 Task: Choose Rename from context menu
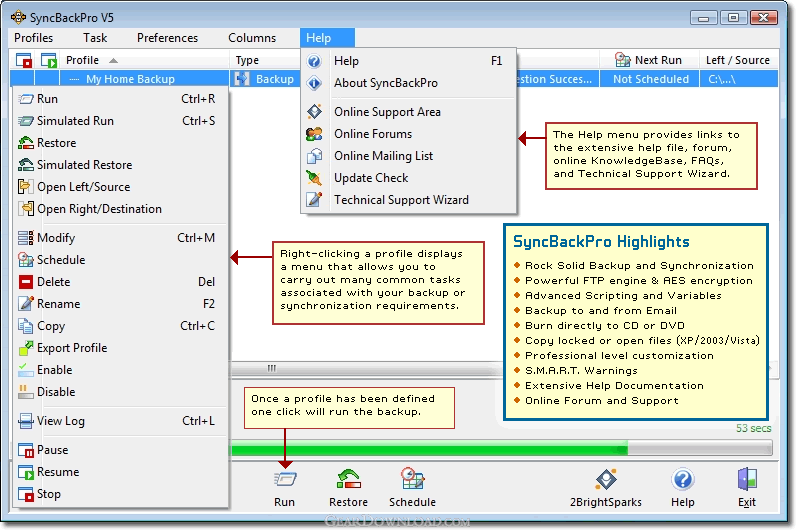(x=120, y=304)
